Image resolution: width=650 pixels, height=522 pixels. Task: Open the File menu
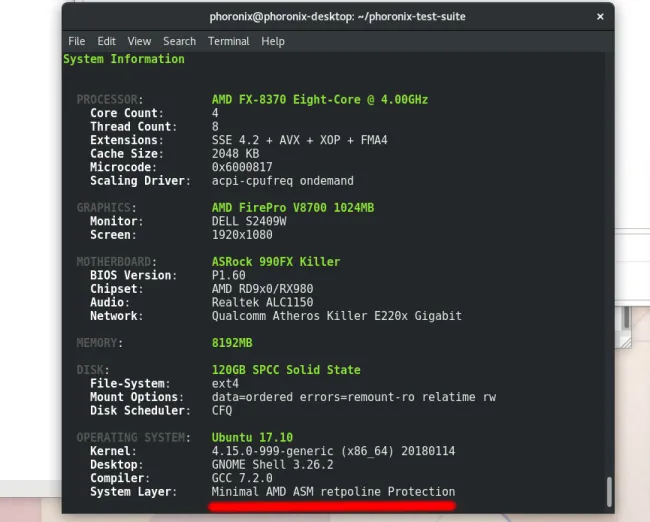click(77, 41)
